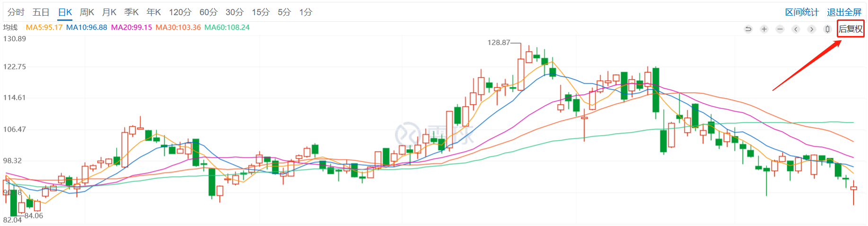868x226 pixels.
Task: Click the reset/undo chart view icon
Action: 748,29
